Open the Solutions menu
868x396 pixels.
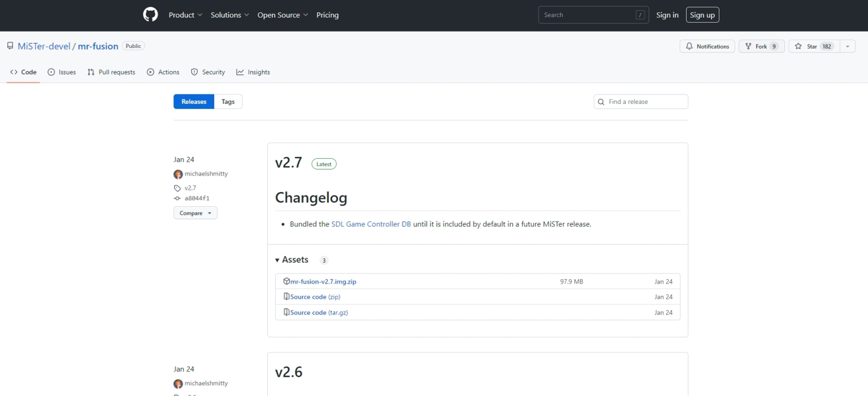(229, 15)
